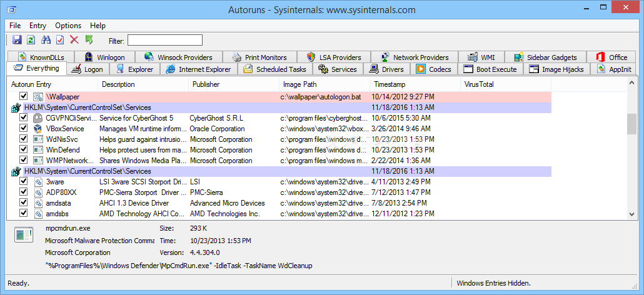Select c:\wallpaper\autologon.bat image path
Screen dimensions: 644x295
coord(321,97)
